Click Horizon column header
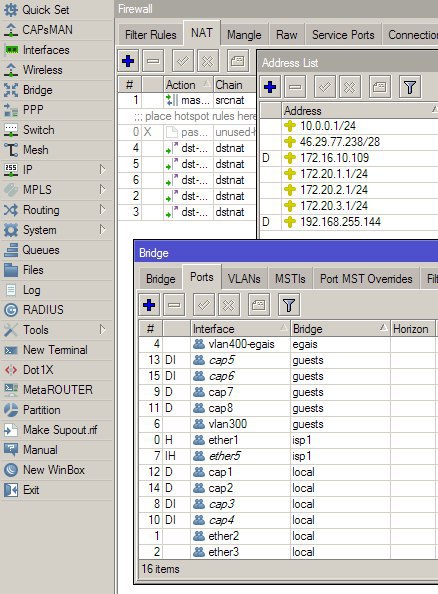The width and height of the screenshot is (438, 594). click(x=413, y=328)
